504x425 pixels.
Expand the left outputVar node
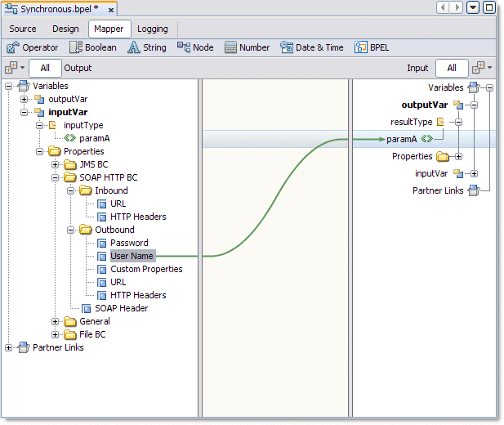click(x=25, y=99)
